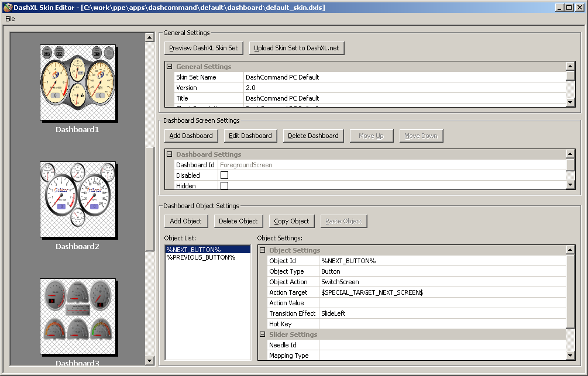This screenshot has height=376, width=588.
Task: Click the Add Dashboard button
Action: [191, 136]
